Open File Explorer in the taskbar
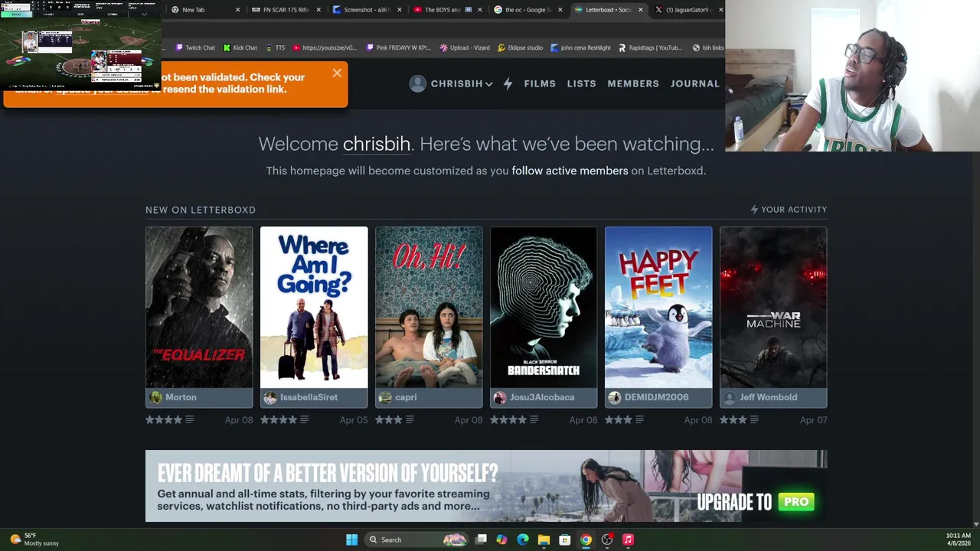980x551 pixels. (544, 540)
